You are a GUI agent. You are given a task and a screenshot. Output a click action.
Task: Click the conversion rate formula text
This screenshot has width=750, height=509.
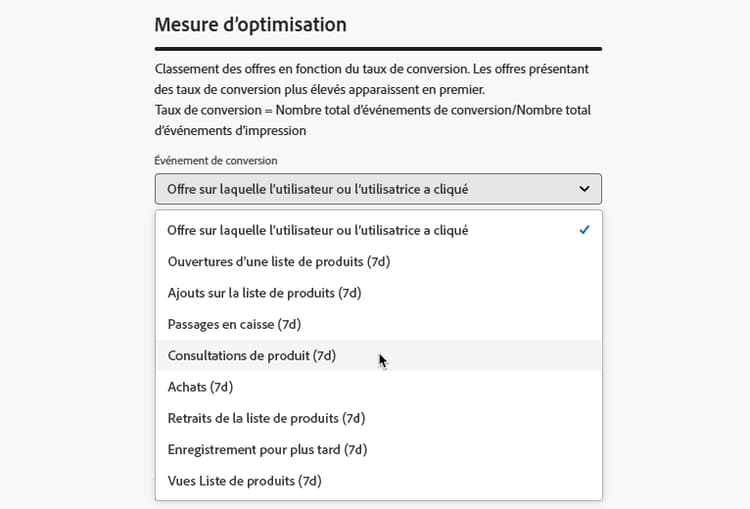pos(373,120)
